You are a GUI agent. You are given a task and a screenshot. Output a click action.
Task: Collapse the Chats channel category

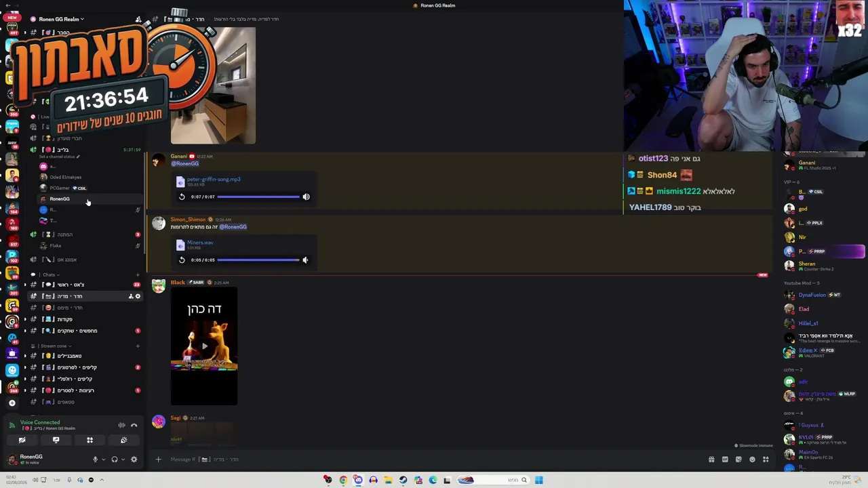pyautogui.click(x=50, y=274)
